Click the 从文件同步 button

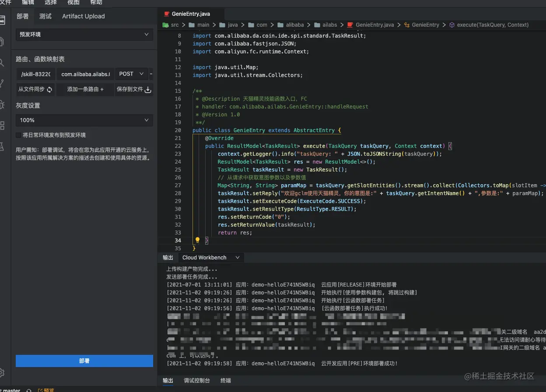click(35, 89)
